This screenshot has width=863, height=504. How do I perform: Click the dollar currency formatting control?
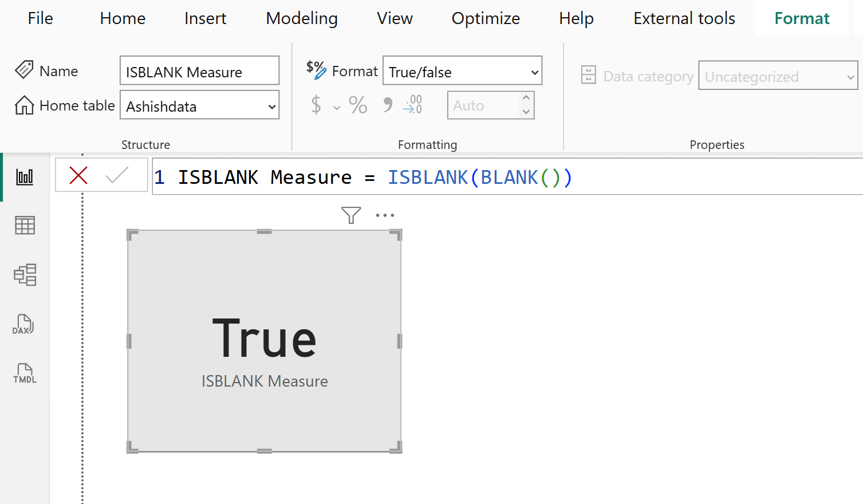click(x=316, y=105)
